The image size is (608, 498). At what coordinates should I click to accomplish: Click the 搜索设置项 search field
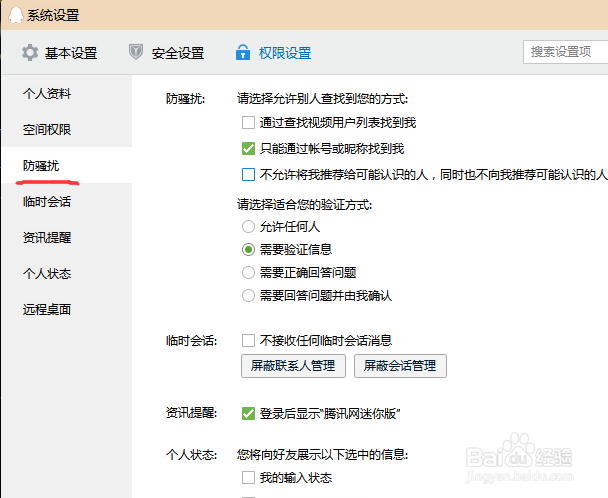(565, 52)
